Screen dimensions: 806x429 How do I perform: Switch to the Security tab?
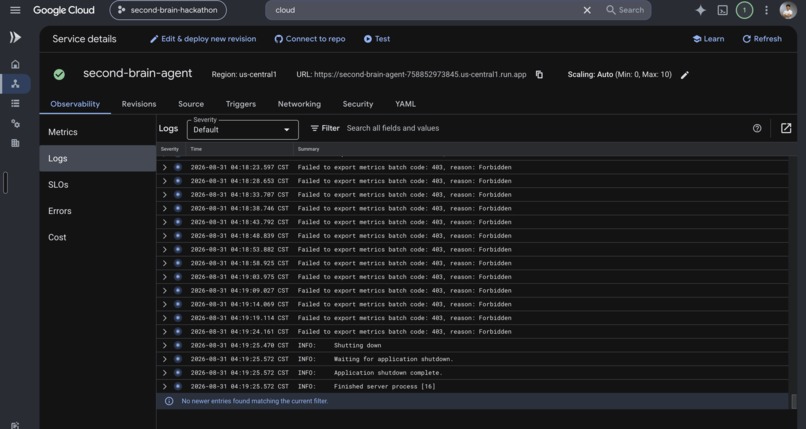(358, 104)
